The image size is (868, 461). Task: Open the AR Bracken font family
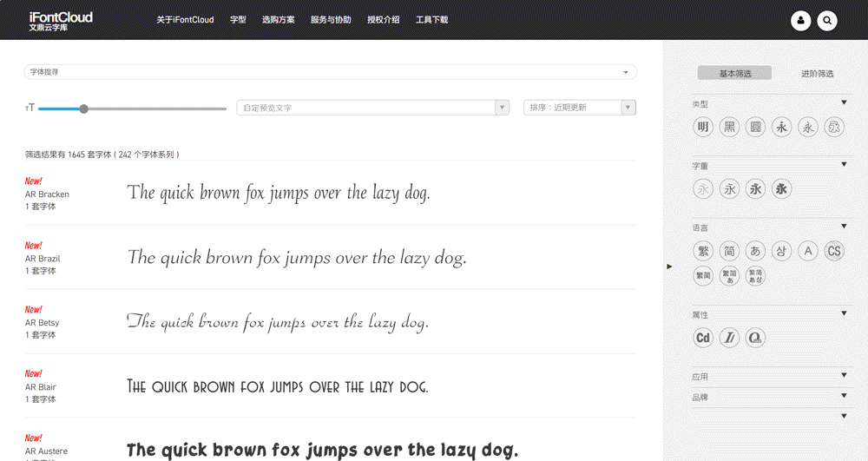[x=47, y=194]
